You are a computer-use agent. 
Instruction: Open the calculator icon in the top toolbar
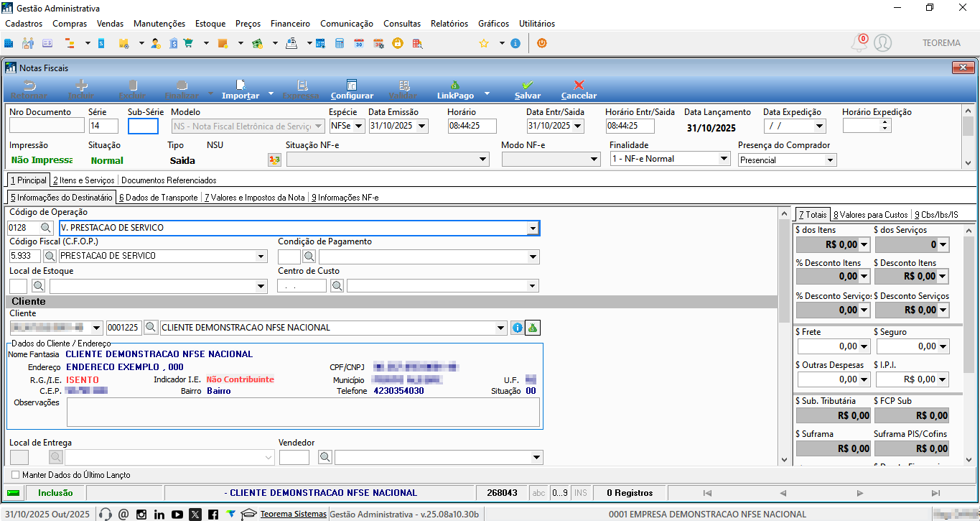coord(340,43)
